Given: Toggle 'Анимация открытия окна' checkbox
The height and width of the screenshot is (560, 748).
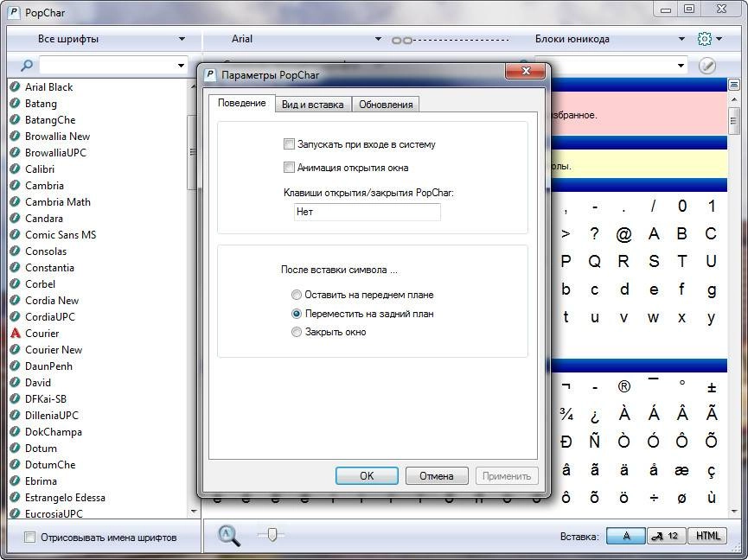Looking at the screenshot, I should pos(289,168).
